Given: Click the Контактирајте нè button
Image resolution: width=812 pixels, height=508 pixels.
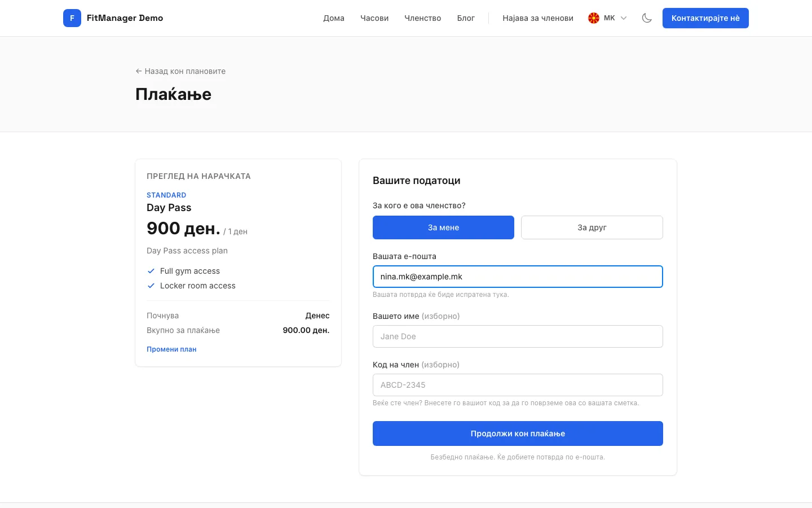Looking at the screenshot, I should click(x=705, y=18).
